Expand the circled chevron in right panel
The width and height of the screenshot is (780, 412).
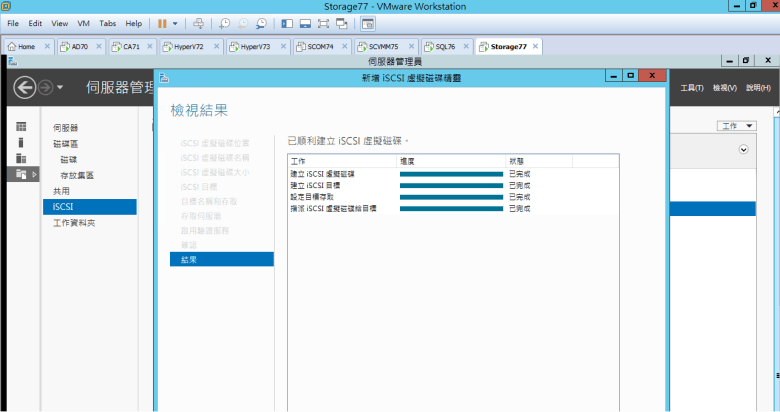click(743, 149)
